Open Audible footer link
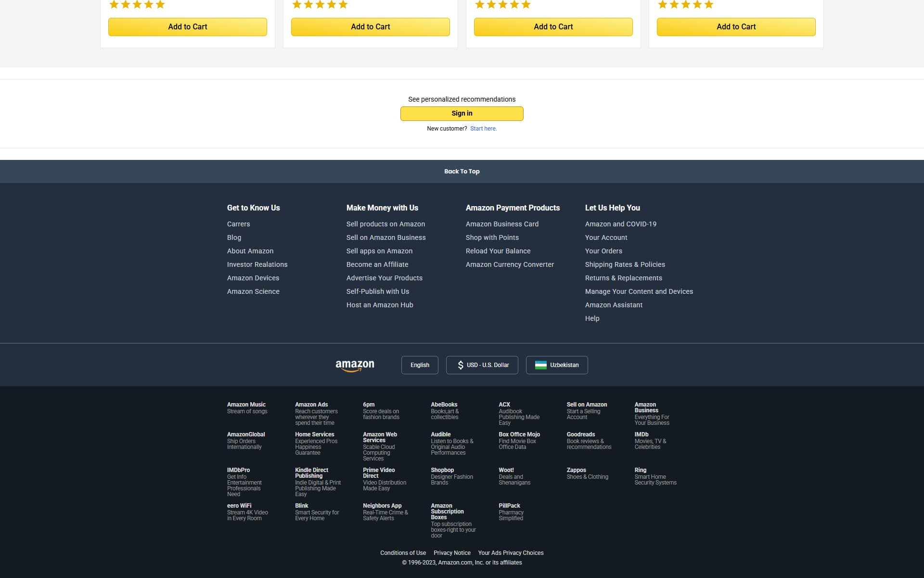This screenshot has width=924, height=578. [x=452, y=444]
